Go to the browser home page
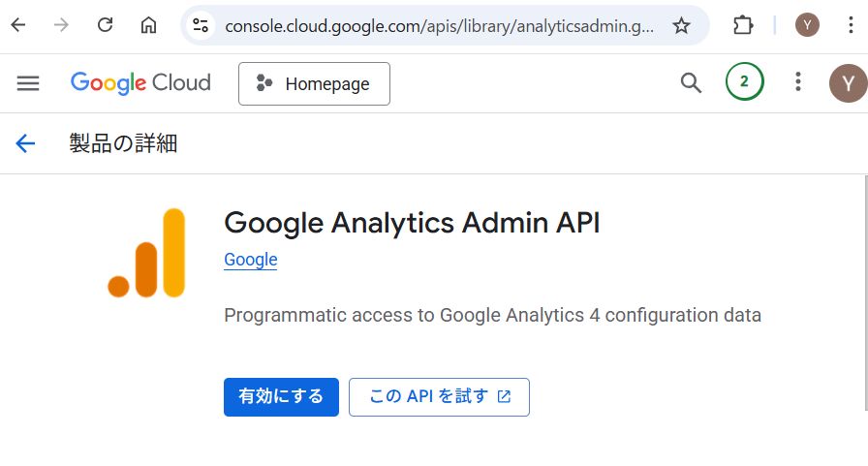The height and width of the screenshot is (466, 868). click(x=148, y=25)
